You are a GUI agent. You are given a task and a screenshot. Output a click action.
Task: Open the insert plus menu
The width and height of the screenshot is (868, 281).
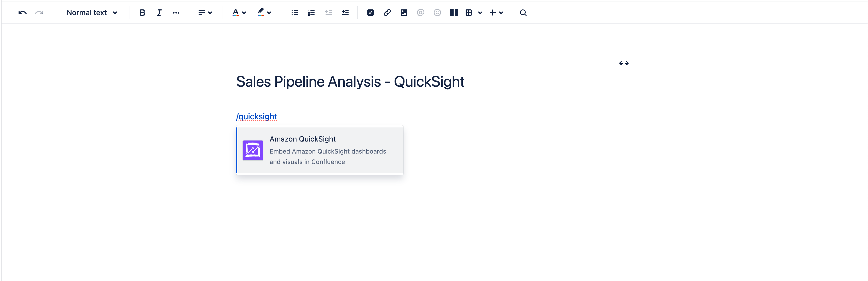(x=493, y=13)
